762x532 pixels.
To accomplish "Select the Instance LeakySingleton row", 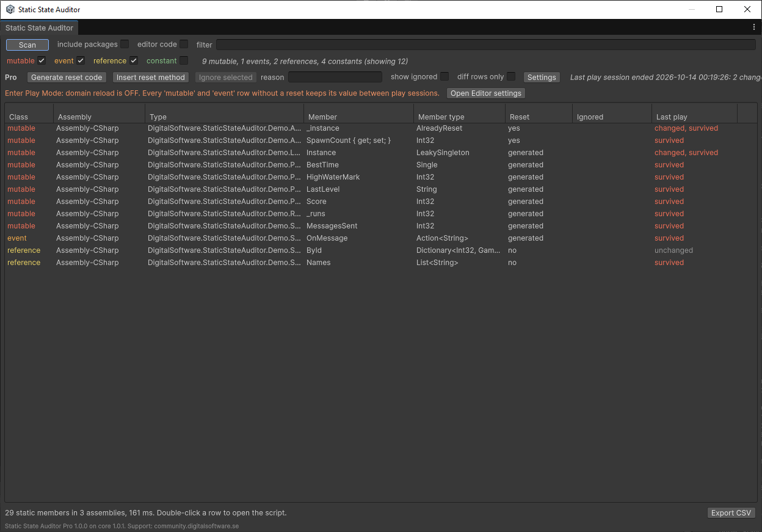I will coord(381,153).
